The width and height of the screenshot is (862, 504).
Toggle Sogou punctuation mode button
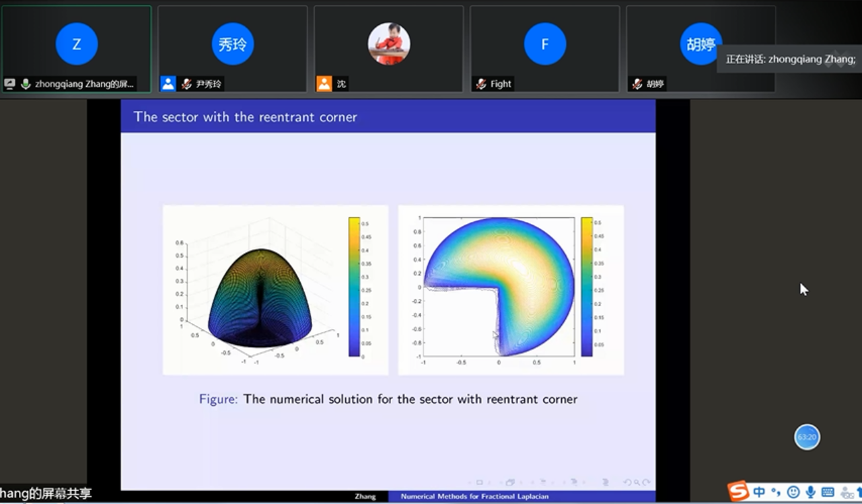(x=776, y=492)
